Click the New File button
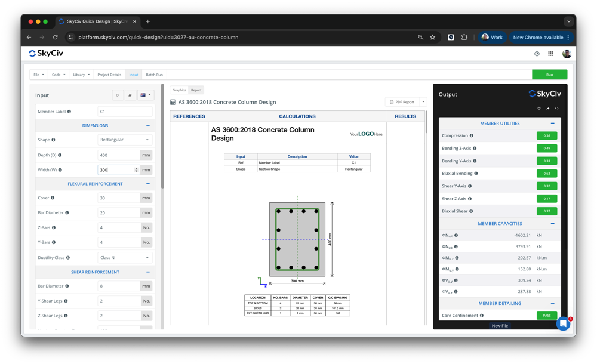Viewport: 597px width, 364px height. pos(500,326)
